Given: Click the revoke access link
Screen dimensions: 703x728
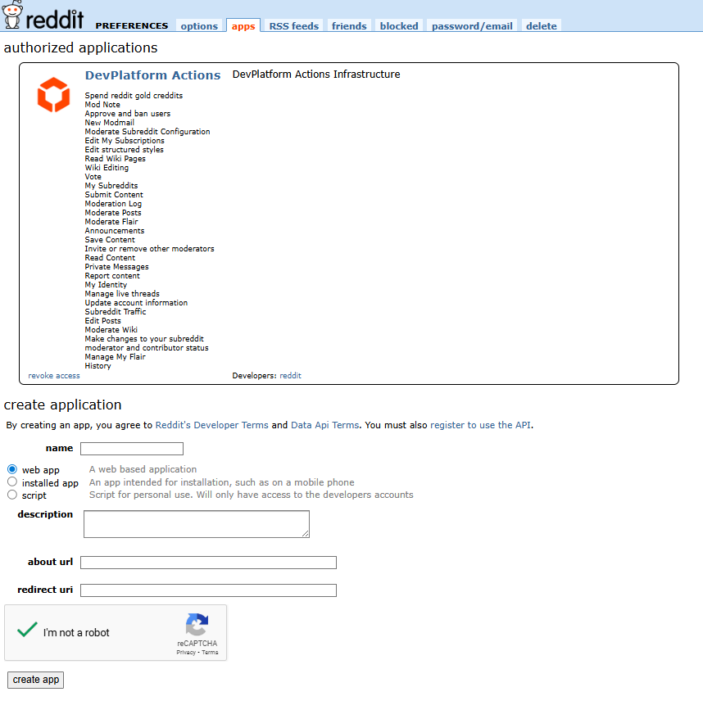Looking at the screenshot, I should tap(54, 376).
